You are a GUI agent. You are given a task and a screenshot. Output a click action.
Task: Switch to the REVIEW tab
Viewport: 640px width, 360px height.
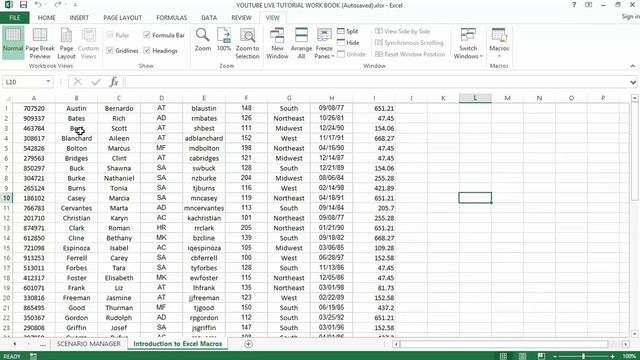[241, 18]
